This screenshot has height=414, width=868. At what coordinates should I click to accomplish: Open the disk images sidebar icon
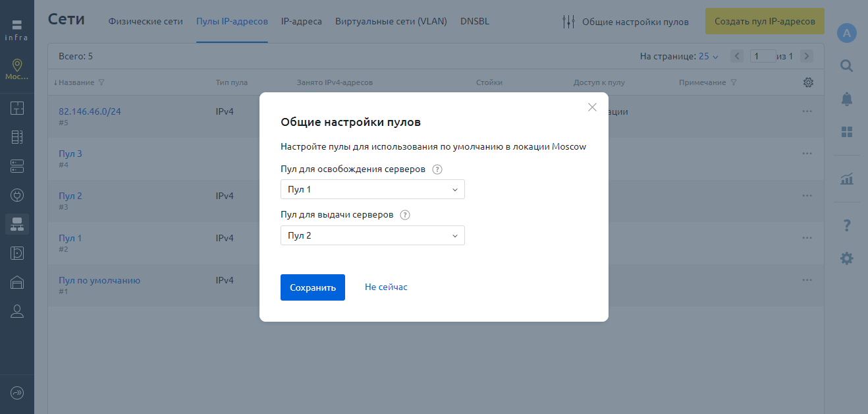click(x=17, y=253)
